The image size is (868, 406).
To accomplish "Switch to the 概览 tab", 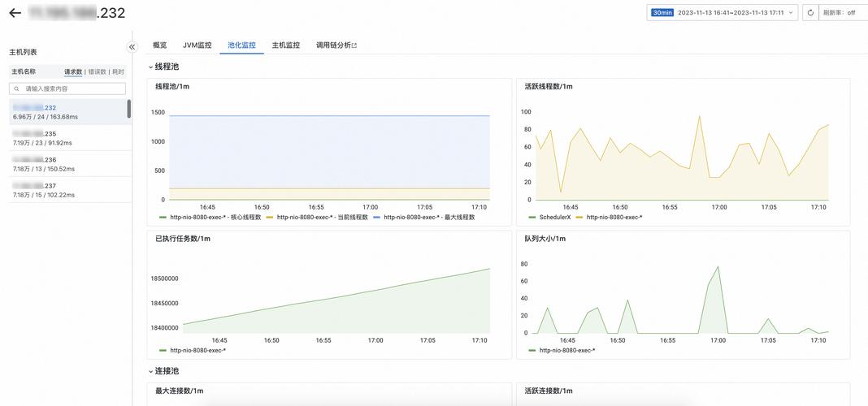I will [159, 45].
